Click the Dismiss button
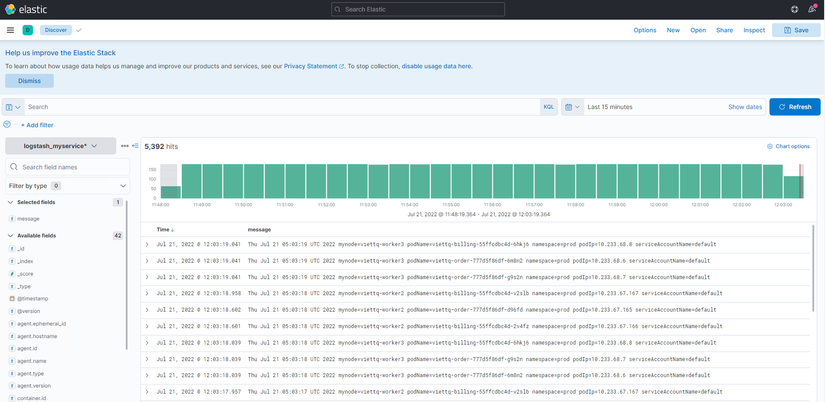This screenshot has width=825, height=402. tap(29, 81)
